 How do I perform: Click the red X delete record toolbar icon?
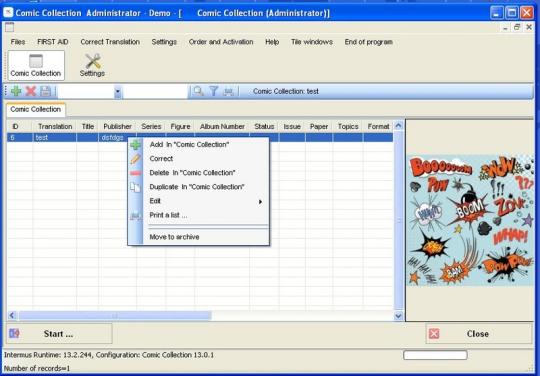pyautogui.click(x=31, y=91)
